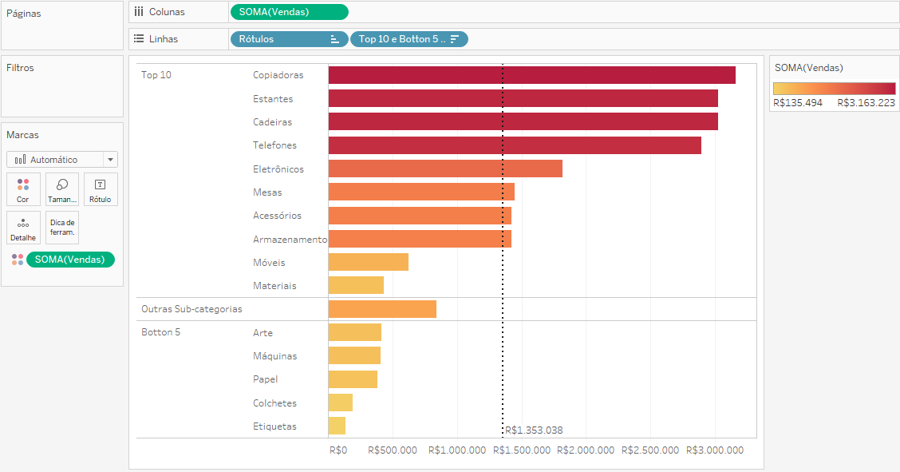
Task: Select the Telefones bar
Action: (515, 145)
